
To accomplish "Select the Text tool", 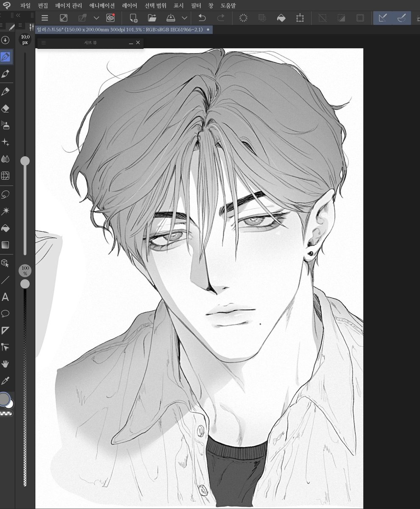I will [x=6, y=297].
